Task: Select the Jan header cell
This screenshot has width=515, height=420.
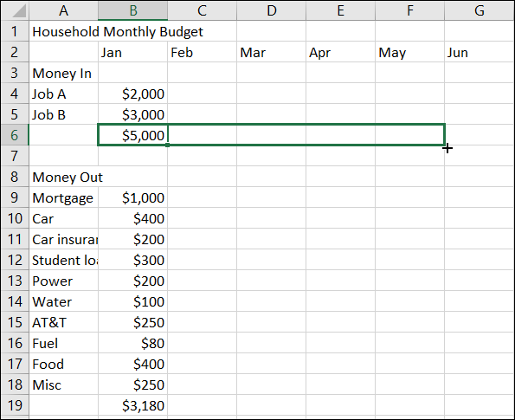Action: tap(132, 52)
